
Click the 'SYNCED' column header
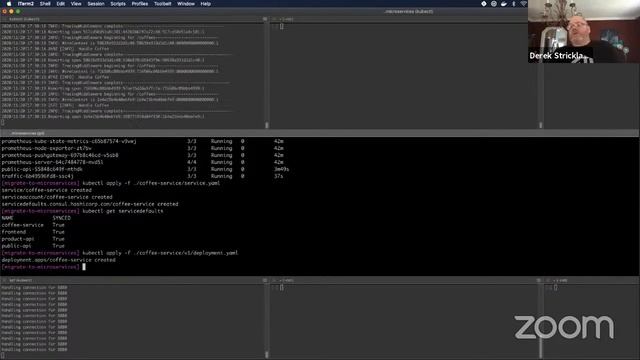pyautogui.click(x=62, y=218)
